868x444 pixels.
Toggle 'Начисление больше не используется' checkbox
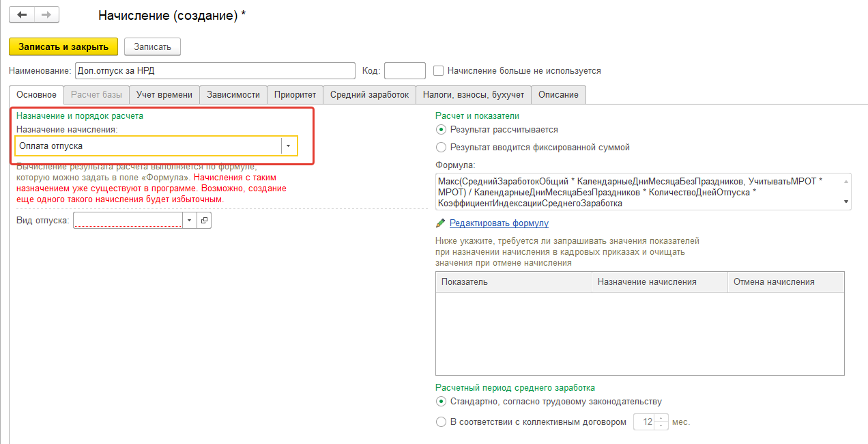(439, 71)
